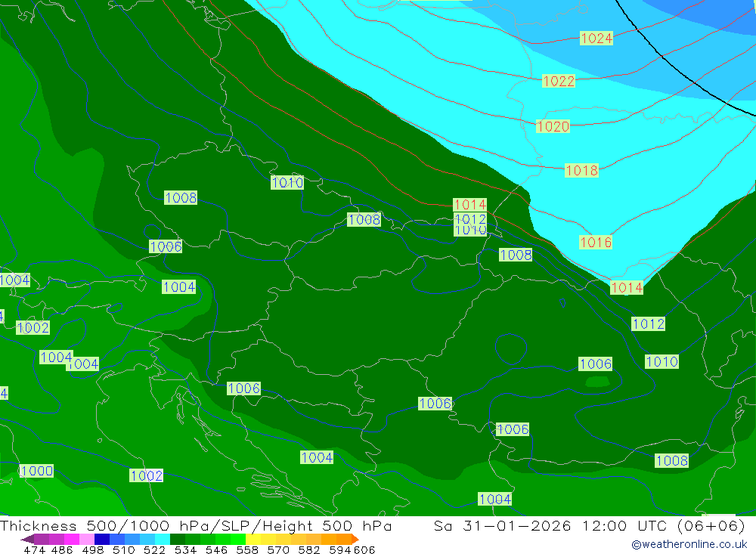This screenshot has width=756, height=554.
Task: Click the 606 legend value
Action: click(x=364, y=549)
